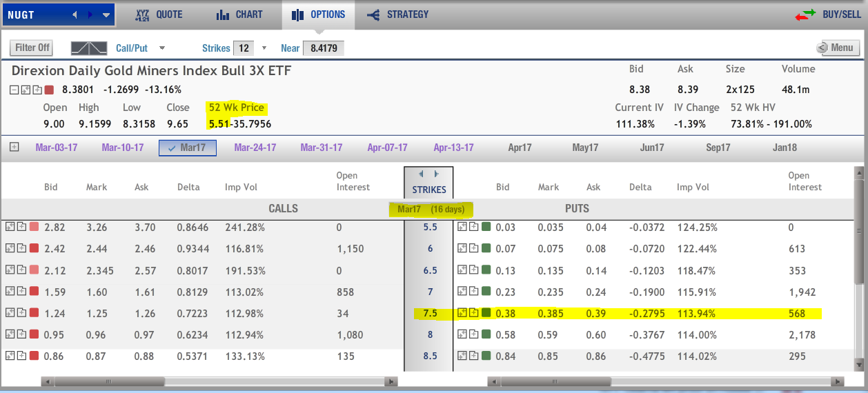868x393 pixels.
Task: Click the STRIKES column header
Action: [429, 190]
